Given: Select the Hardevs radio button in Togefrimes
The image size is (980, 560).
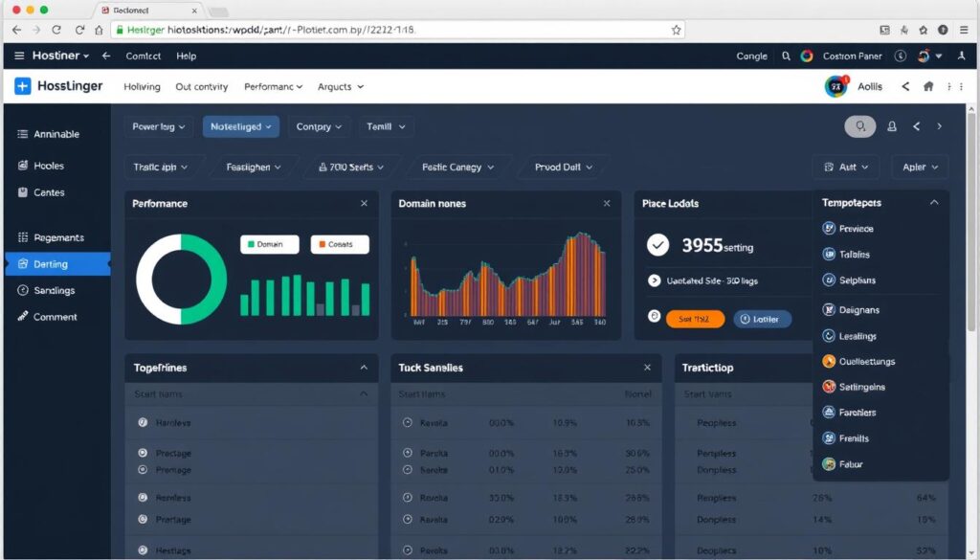Looking at the screenshot, I should click(x=143, y=422).
